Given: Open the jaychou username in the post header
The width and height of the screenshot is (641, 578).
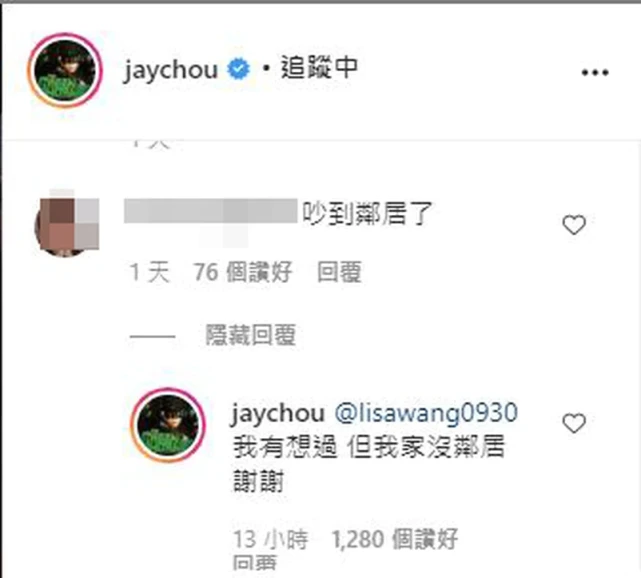Looking at the screenshot, I should tap(170, 70).
